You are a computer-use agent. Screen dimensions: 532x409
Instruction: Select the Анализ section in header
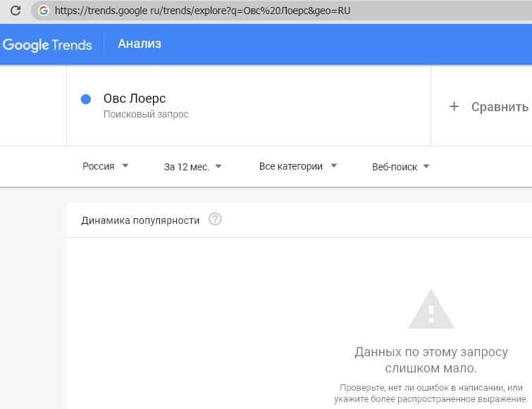coord(140,44)
